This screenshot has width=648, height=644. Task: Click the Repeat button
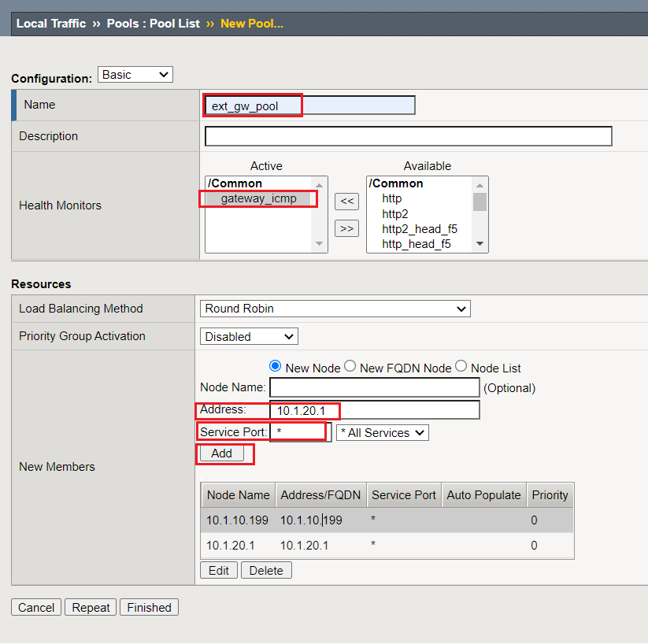click(91, 607)
